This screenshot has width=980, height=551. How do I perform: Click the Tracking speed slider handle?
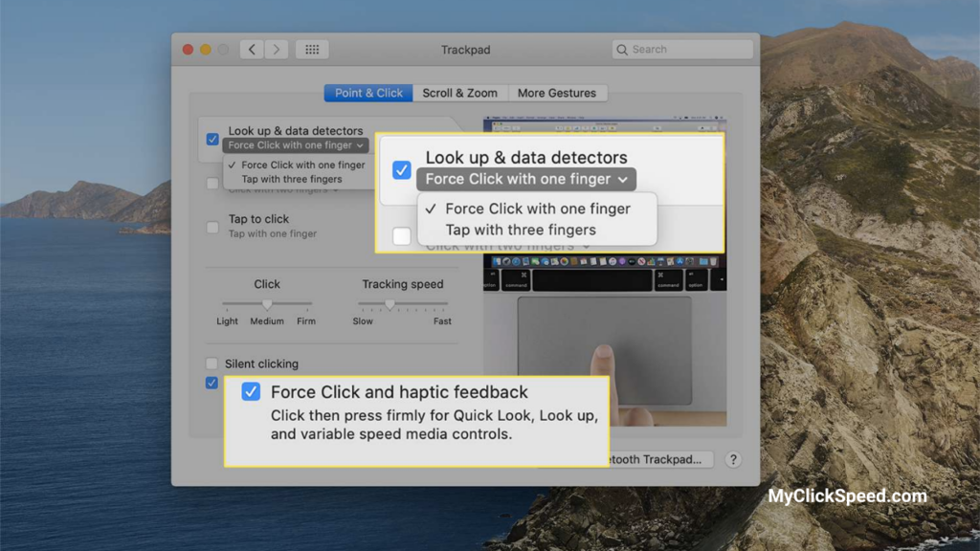[390, 304]
